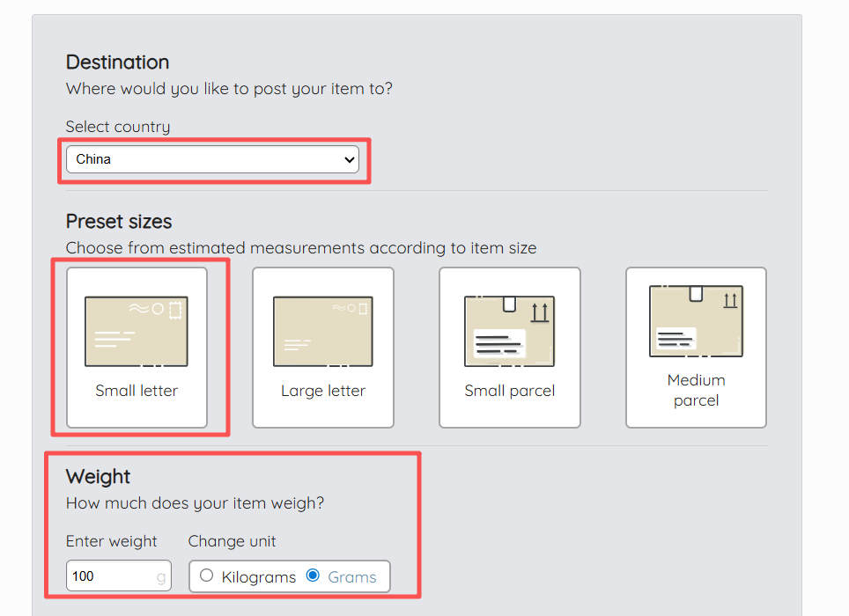Click the "Select country" field label
The image size is (849, 616).
pyautogui.click(x=118, y=127)
